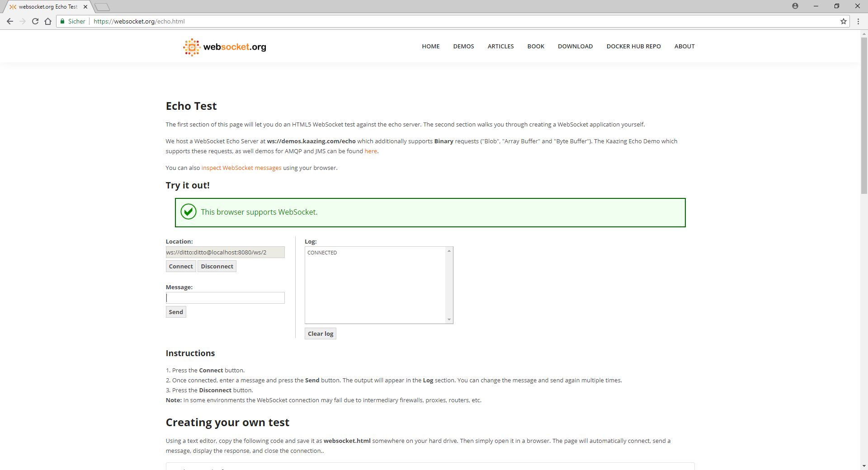Click the browser back arrow

point(10,21)
